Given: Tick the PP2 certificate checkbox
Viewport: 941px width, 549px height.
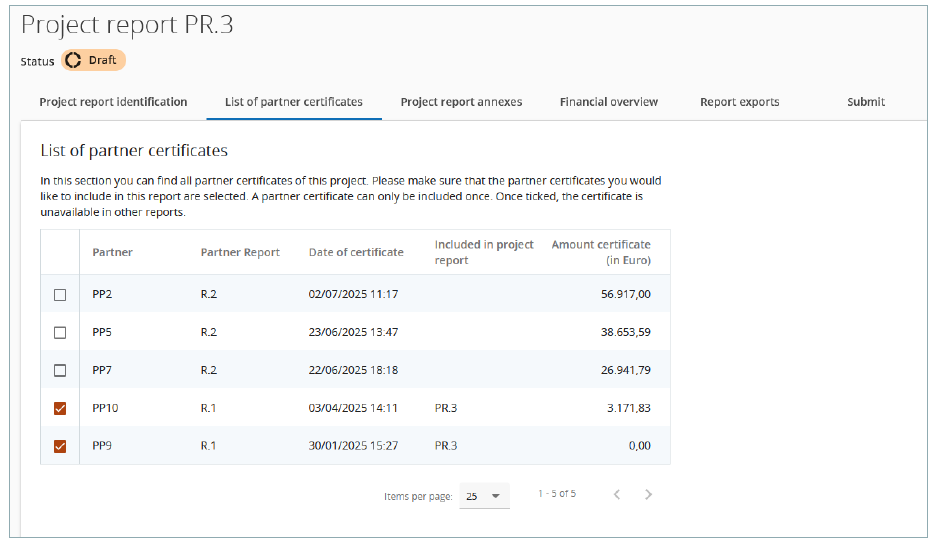Looking at the screenshot, I should tap(60, 294).
